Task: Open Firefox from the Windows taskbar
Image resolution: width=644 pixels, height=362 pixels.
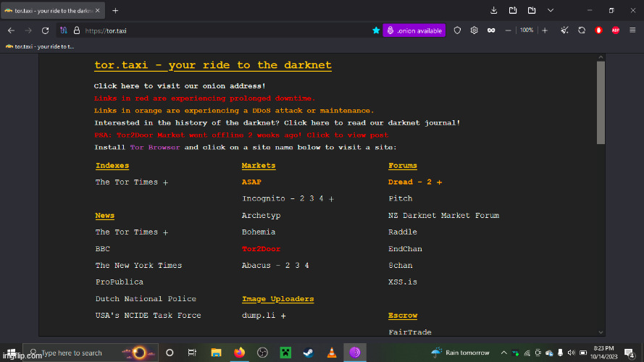Action: click(x=239, y=352)
